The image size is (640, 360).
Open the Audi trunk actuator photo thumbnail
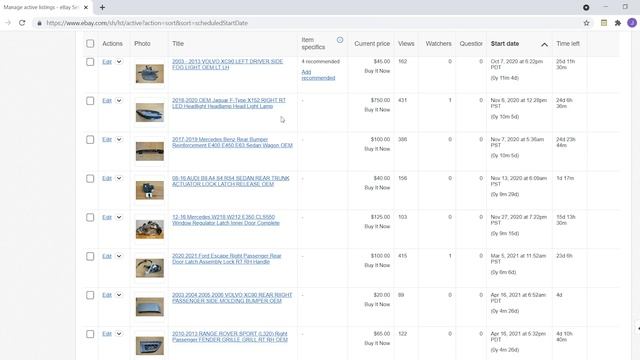[150, 190]
